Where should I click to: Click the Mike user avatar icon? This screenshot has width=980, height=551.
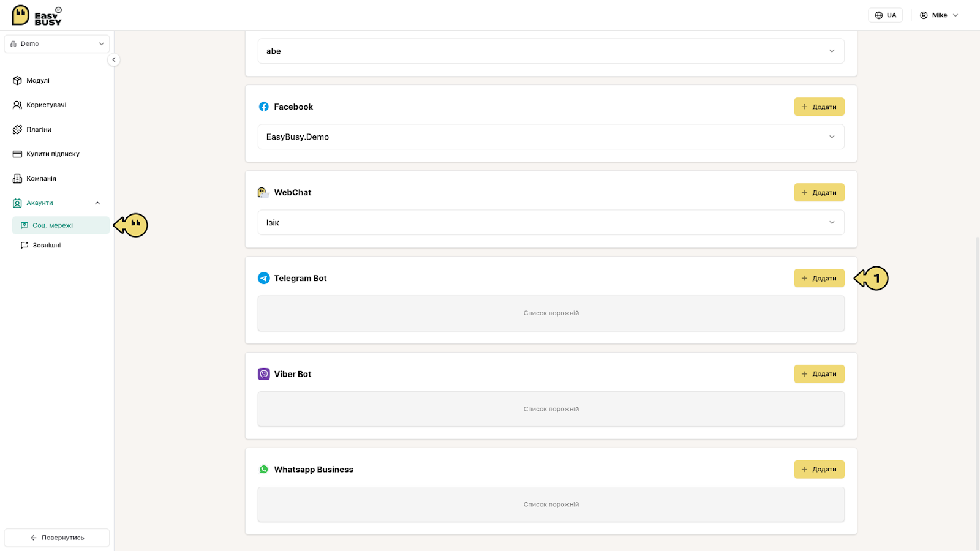pyautogui.click(x=924, y=15)
